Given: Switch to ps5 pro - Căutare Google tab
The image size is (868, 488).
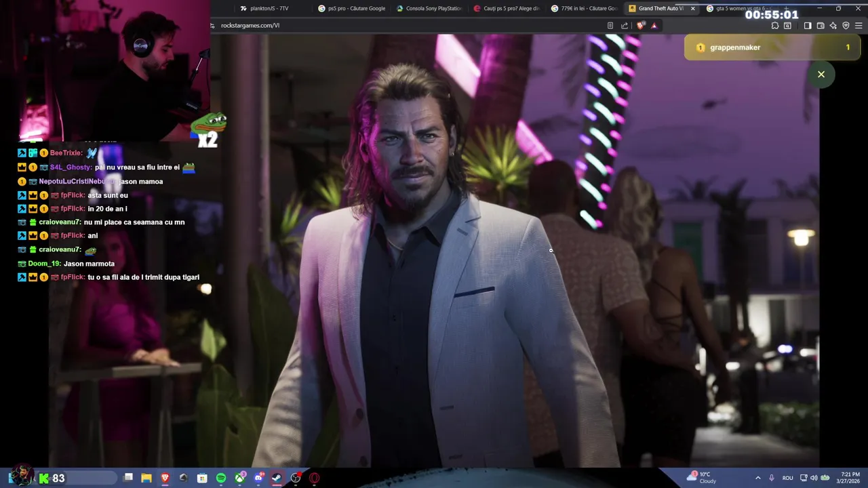Looking at the screenshot, I should click(x=353, y=8).
